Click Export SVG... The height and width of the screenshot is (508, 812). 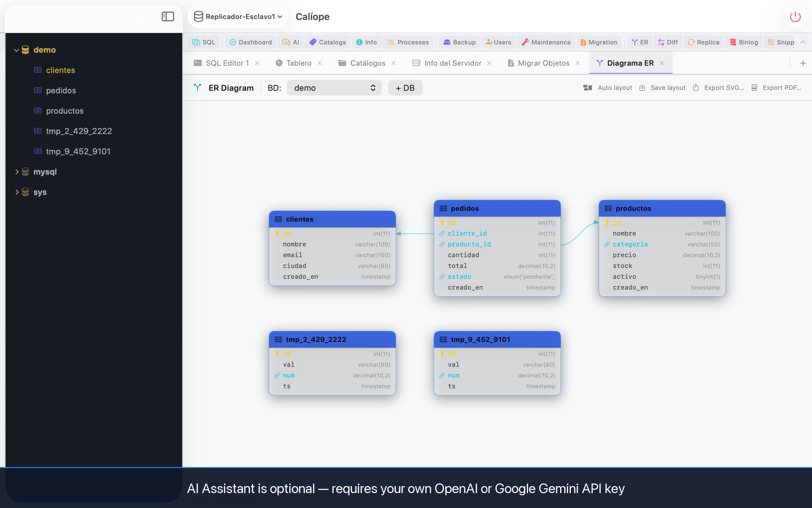pos(718,88)
